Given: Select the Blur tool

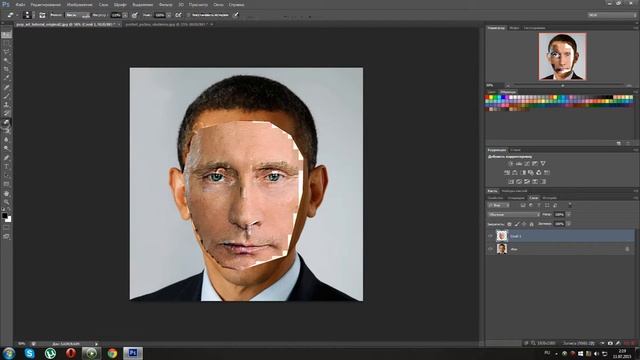Looking at the screenshot, I should 7,140.
